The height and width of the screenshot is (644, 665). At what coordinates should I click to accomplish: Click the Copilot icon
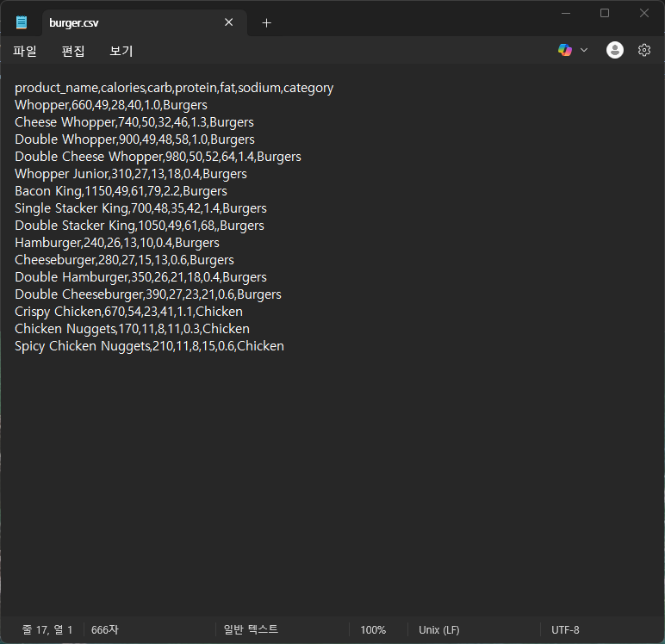(x=565, y=50)
